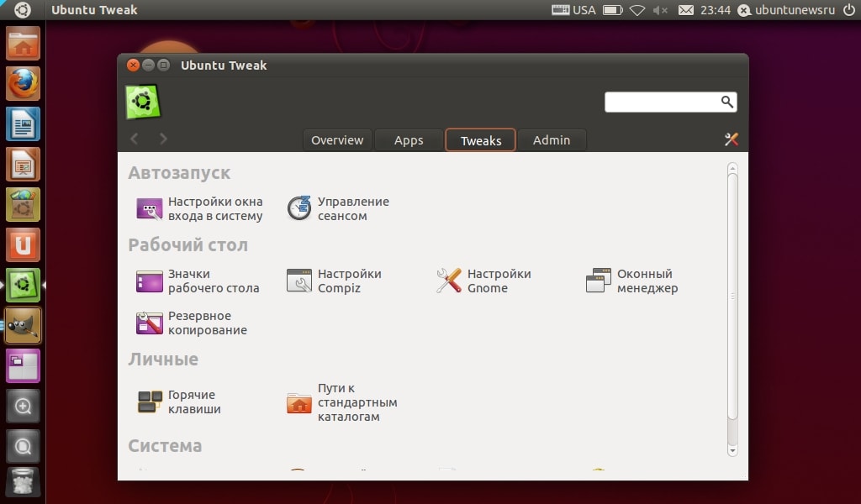Minimize the Ubuntu Tweak window
Viewport: 861px width, 504px height.
point(148,66)
